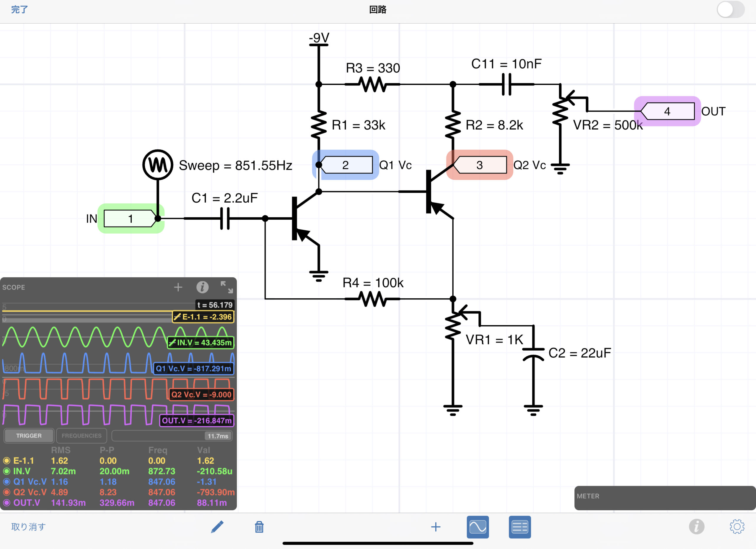The width and height of the screenshot is (756, 549).
Task: Toggle the IN.V trace indicator
Action: (x=6, y=471)
